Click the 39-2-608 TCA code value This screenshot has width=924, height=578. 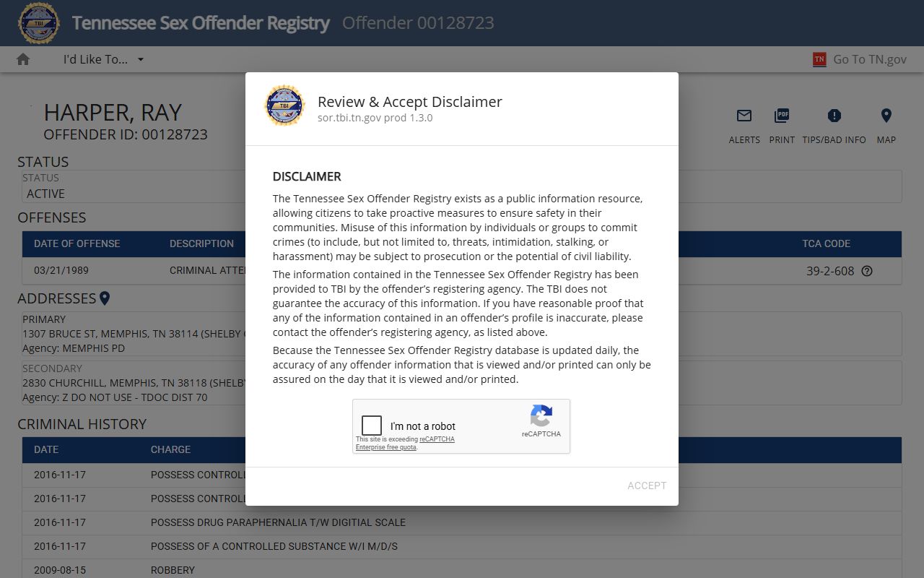pos(830,271)
